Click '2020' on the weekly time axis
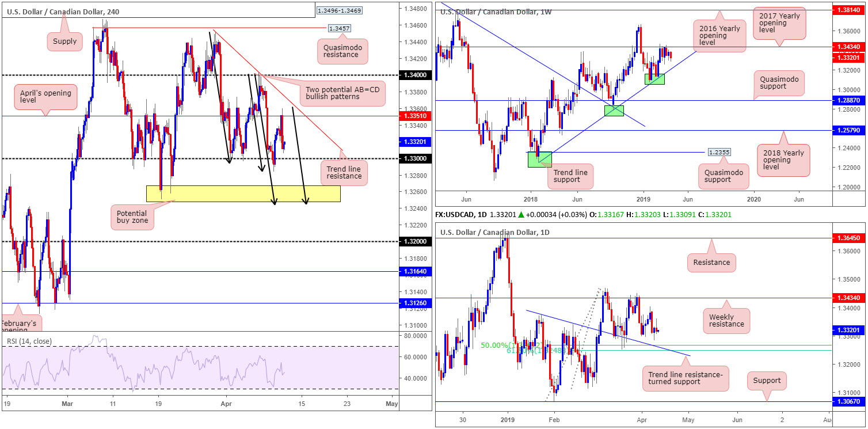This screenshot has width=868, height=429. (x=753, y=198)
